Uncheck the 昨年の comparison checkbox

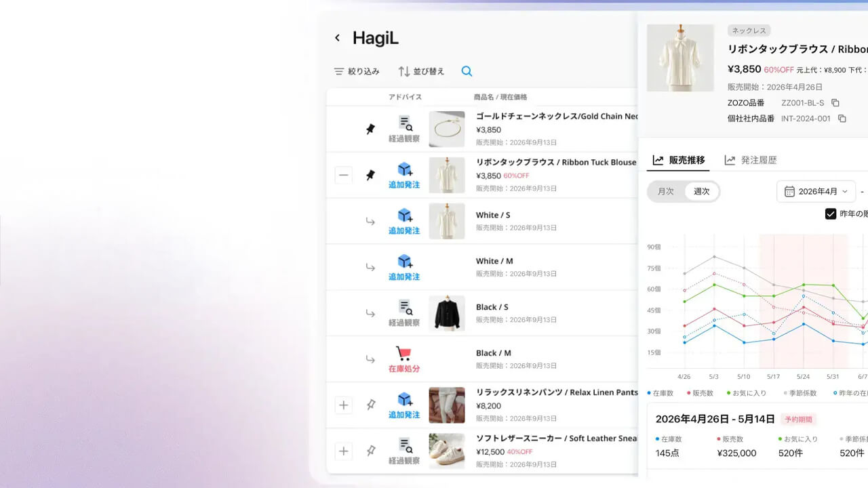831,214
